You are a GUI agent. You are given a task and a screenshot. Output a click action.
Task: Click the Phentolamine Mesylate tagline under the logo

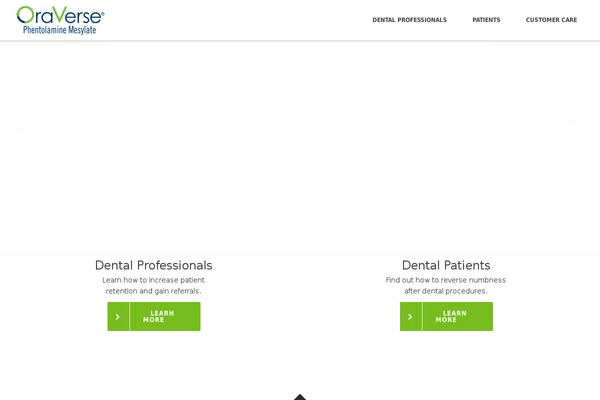(x=60, y=30)
